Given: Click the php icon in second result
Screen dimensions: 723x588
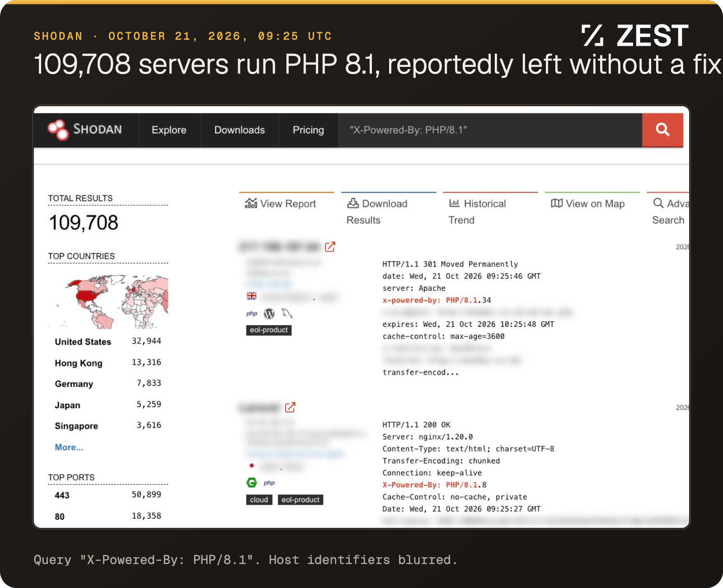Looking at the screenshot, I should (269, 483).
